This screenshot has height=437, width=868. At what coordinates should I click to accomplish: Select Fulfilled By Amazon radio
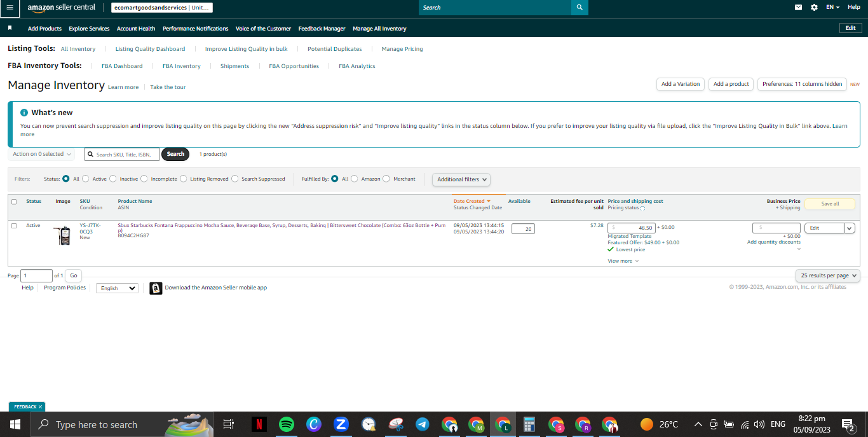(355, 179)
